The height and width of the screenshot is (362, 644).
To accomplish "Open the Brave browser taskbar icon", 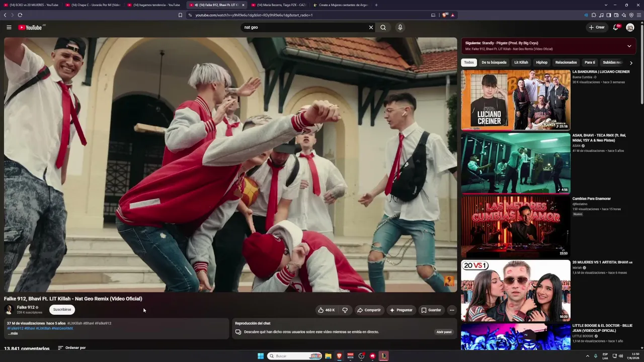I will 339,356.
